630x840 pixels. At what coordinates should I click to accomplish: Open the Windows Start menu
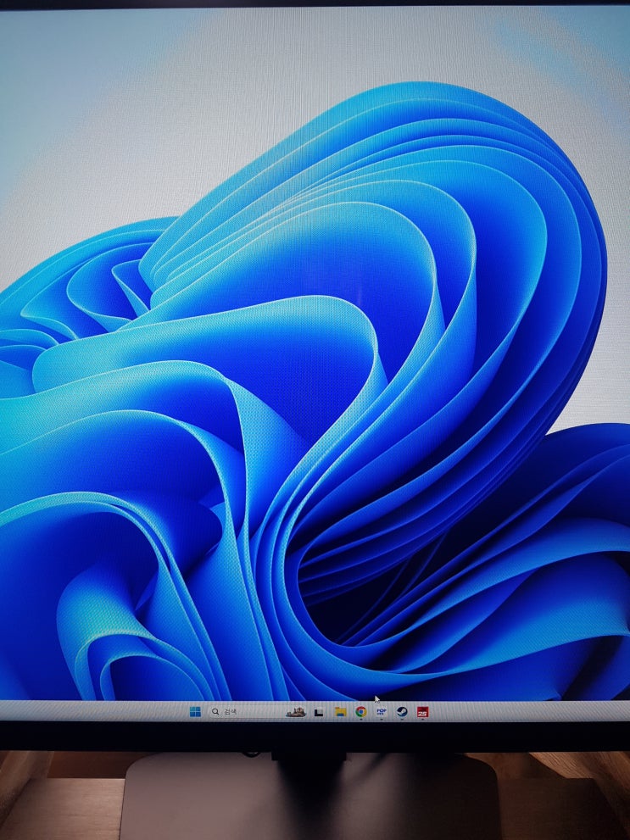pyautogui.click(x=196, y=711)
